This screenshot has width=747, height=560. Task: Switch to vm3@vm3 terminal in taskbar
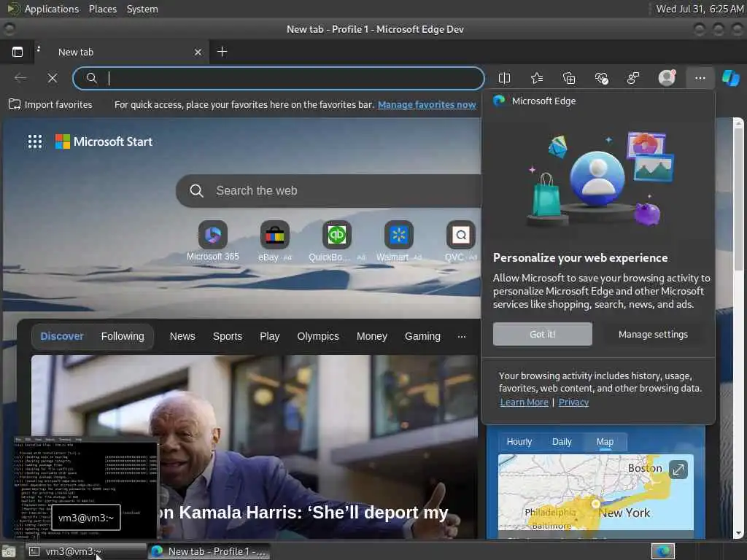point(86,551)
